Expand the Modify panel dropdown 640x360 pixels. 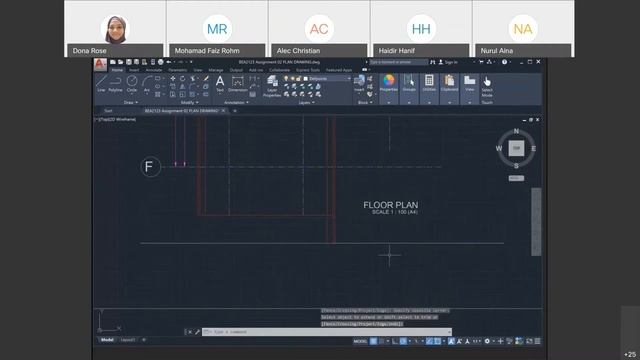tap(189, 102)
